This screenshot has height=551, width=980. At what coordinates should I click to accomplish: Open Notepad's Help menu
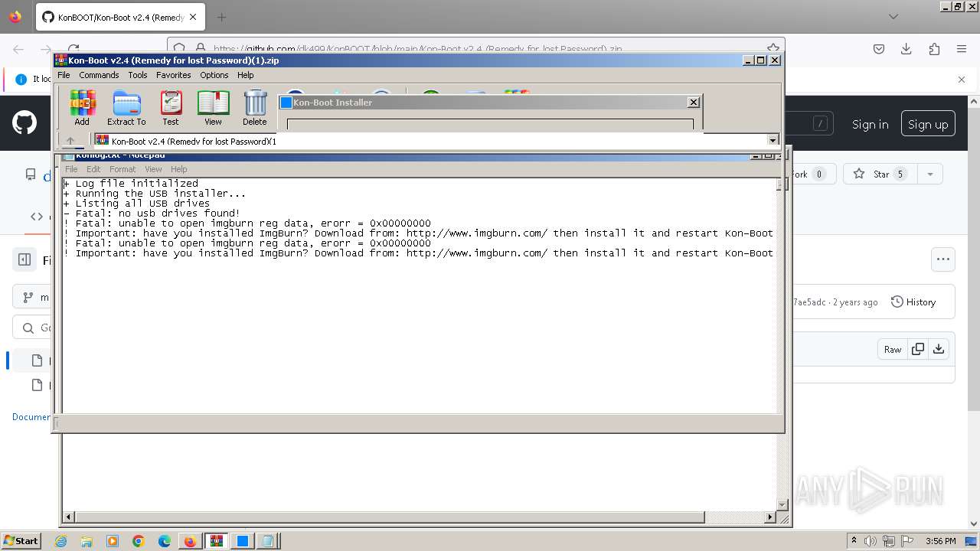point(179,169)
